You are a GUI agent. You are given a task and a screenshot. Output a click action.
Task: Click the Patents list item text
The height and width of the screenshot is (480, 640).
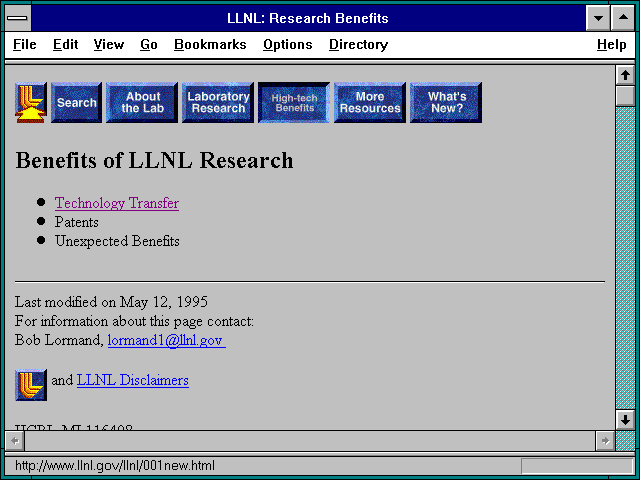tap(77, 222)
